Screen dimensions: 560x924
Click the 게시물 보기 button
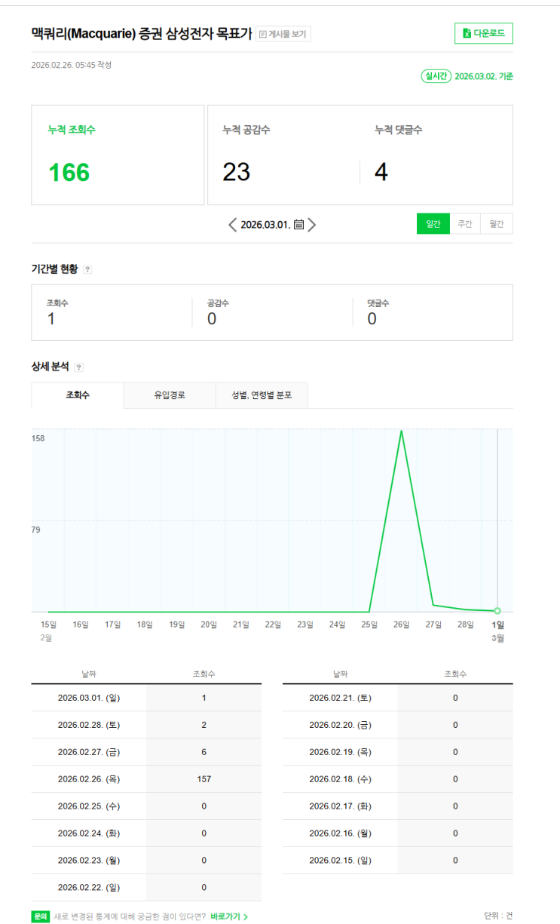point(283,34)
